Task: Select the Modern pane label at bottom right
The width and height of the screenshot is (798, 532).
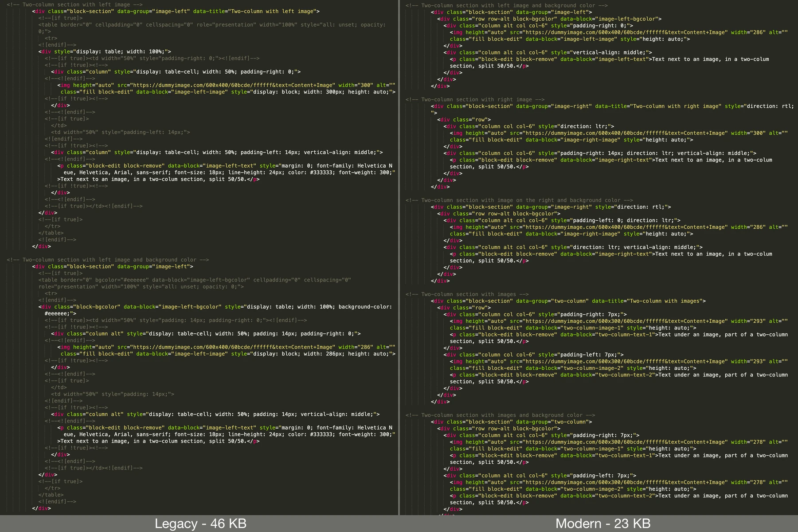Action: click(x=602, y=524)
